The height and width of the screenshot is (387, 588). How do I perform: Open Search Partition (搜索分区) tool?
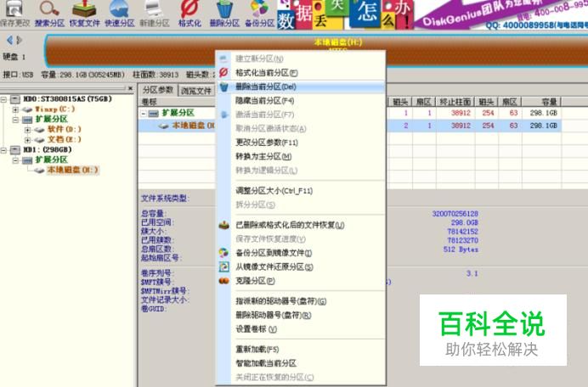pyautogui.click(x=49, y=14)
